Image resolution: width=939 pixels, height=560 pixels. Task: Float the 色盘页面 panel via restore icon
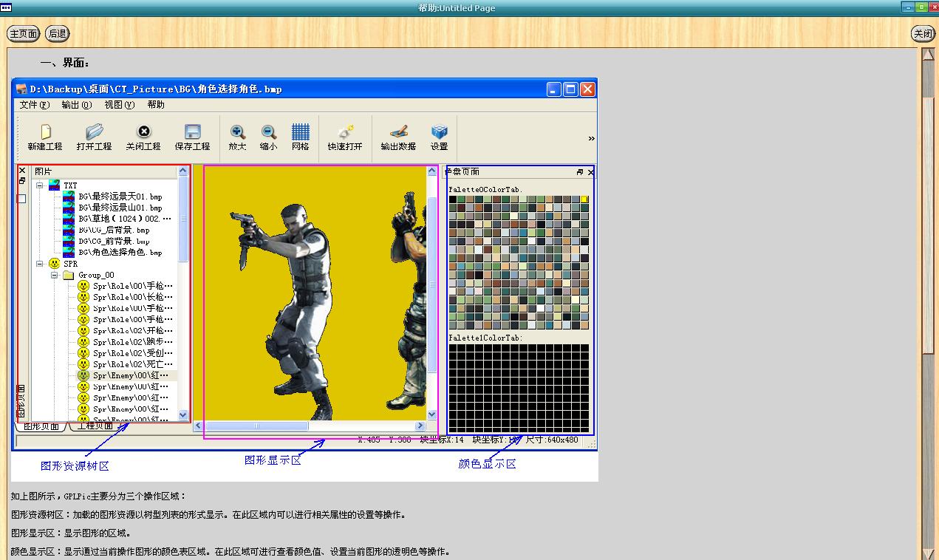coord(580,172)
